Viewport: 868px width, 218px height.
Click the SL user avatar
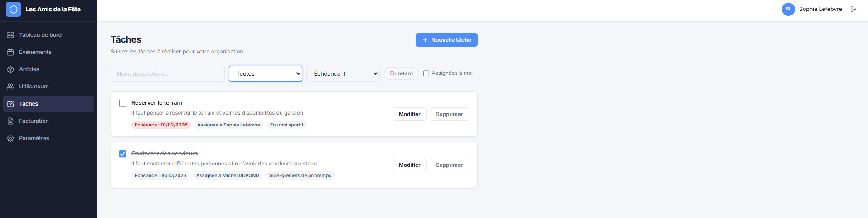(788, 9)
